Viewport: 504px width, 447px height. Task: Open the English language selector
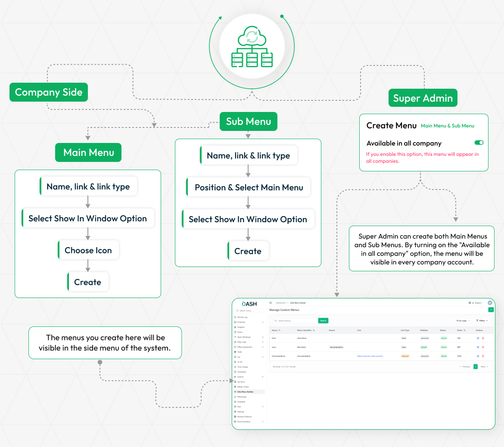point(476,303)
